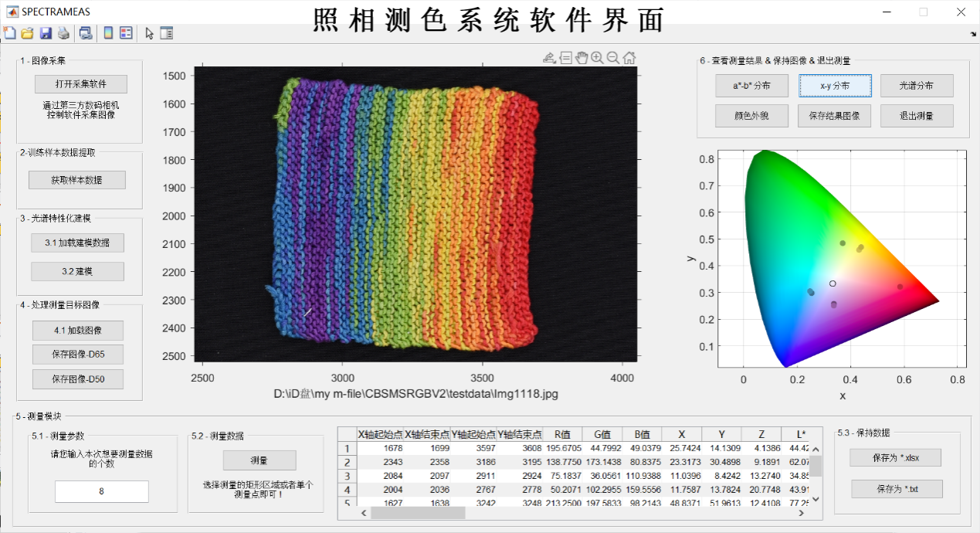Insert a colorbar using the toolbar icon
980x533 pixels.
108,33
